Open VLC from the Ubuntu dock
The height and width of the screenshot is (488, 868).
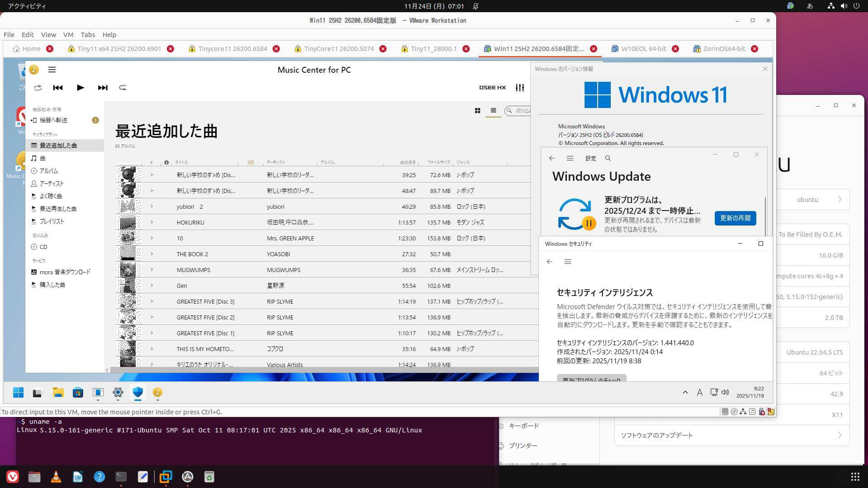[56, 477]
